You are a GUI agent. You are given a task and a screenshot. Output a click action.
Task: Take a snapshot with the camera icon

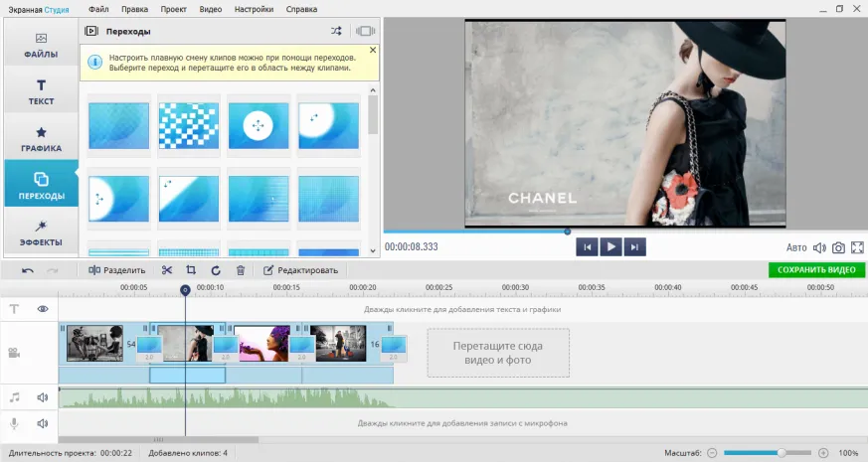[x=838, y=247]
